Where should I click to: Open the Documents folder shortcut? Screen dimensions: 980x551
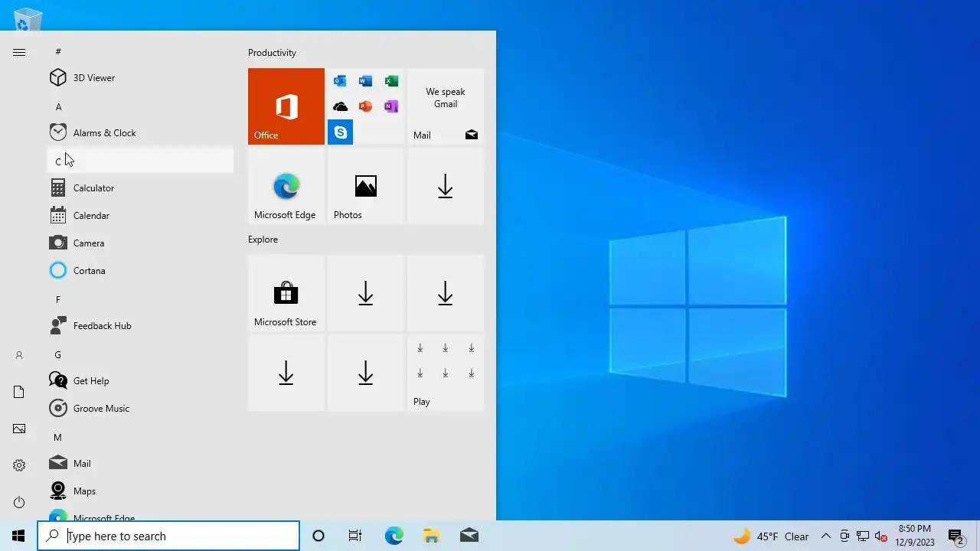click(19, 392)
